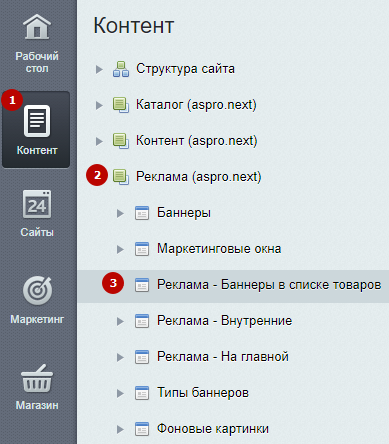
Task: Click the Реклама - Внутренние list icon
Action: pyautogui.click(x=142, y=321)
